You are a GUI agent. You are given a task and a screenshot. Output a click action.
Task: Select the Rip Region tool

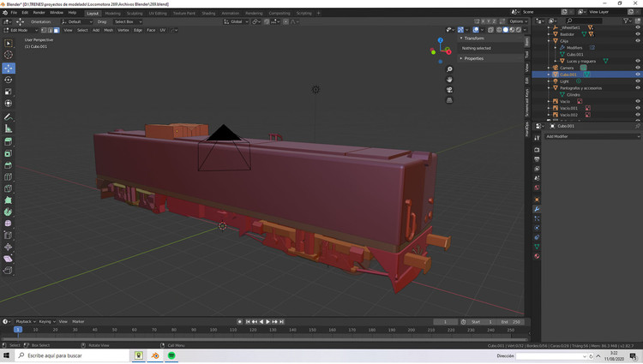pyautogui.click(x=9, y=271)
